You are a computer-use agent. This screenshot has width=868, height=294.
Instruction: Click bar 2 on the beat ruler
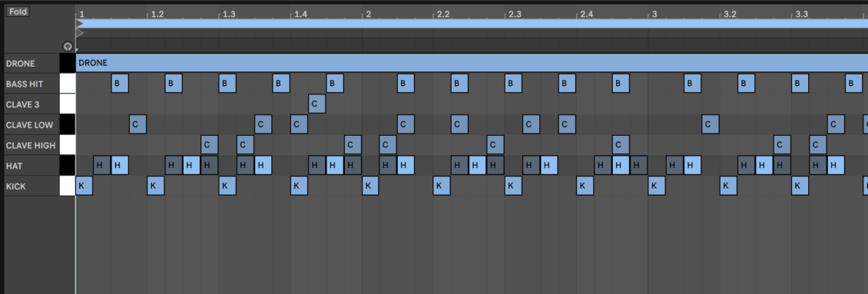coord(368,14)
